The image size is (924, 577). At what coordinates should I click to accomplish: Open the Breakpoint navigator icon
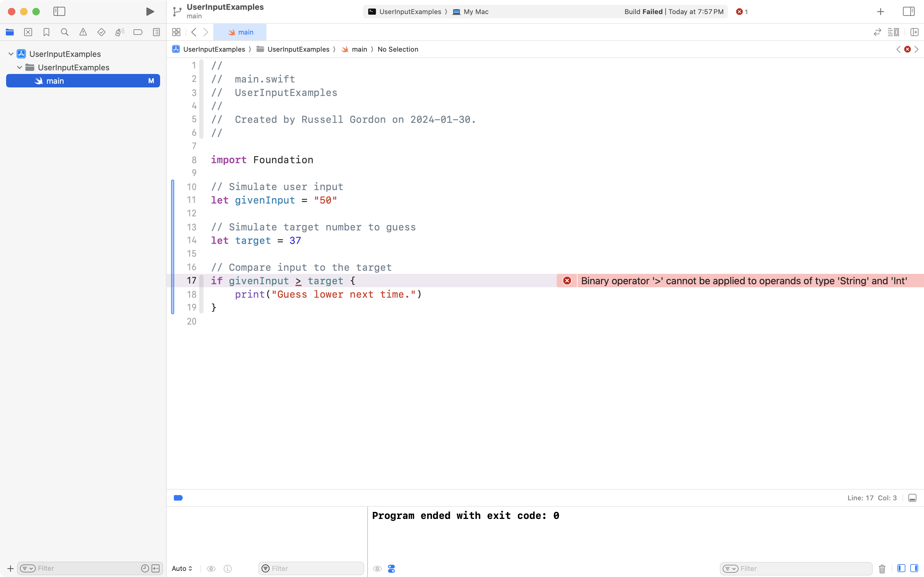click(138, 32)
